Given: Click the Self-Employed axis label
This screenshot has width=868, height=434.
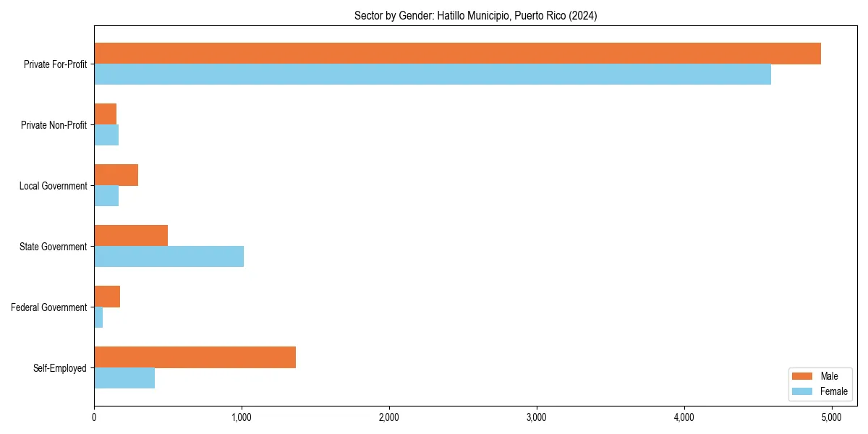Looking at the screenshot, I should point(61,368).
